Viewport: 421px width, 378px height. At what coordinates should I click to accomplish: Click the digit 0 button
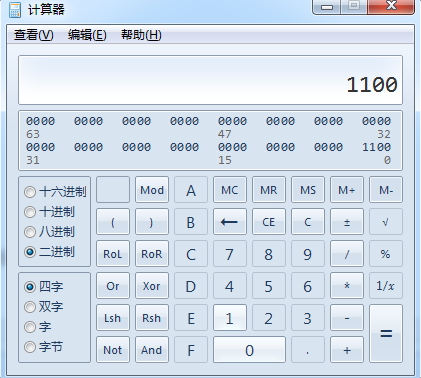pos(249,350)
